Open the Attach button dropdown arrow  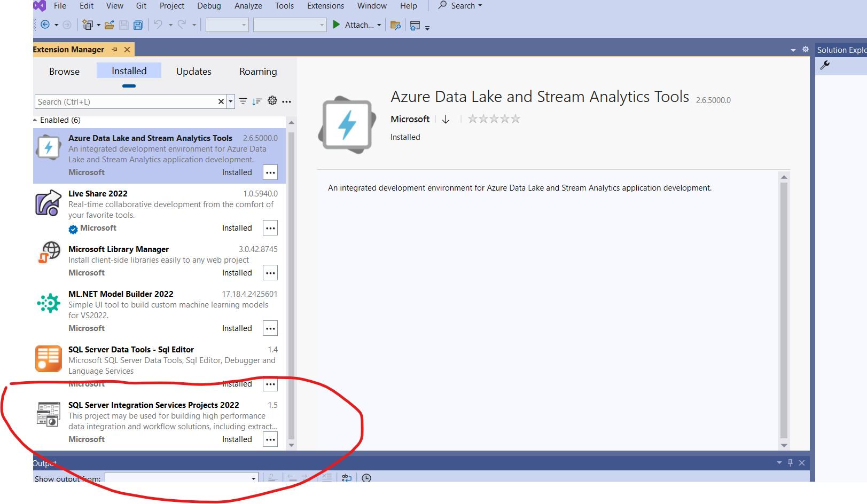[x=379, y=25]
